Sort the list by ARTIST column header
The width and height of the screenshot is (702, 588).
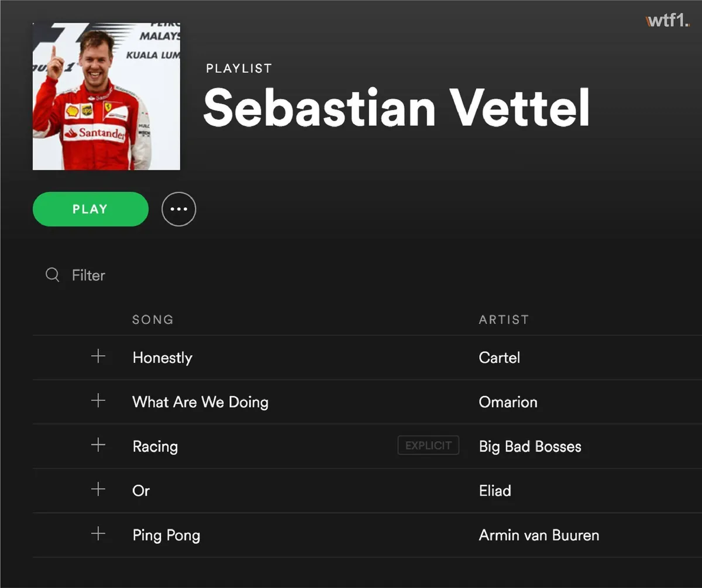coord(504,319)
